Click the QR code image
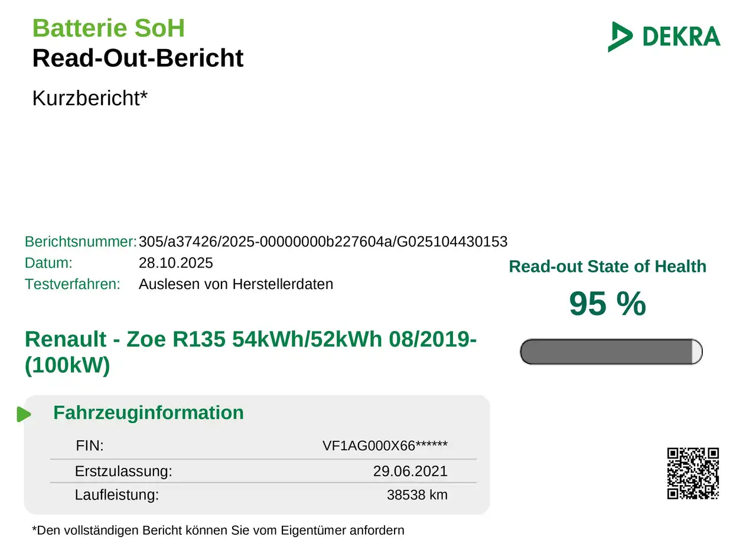The image size is (756, 546). tap(693, 473)
